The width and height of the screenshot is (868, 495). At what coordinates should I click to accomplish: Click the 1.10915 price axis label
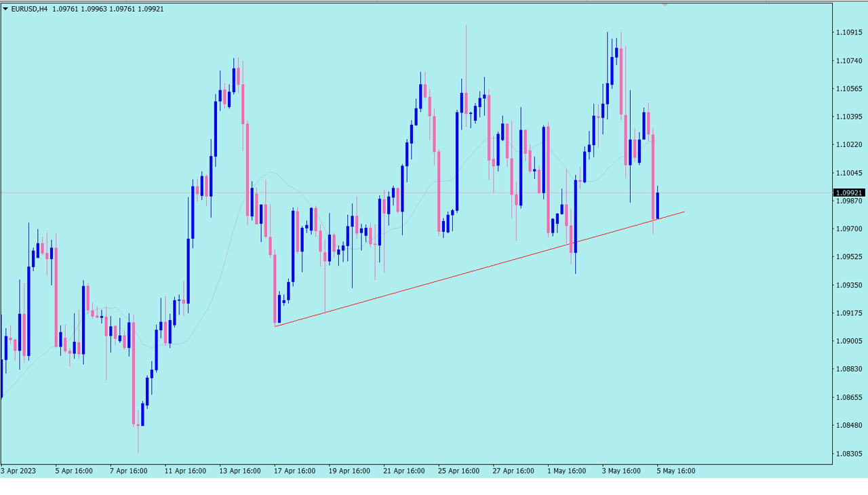tap(849, 33)
